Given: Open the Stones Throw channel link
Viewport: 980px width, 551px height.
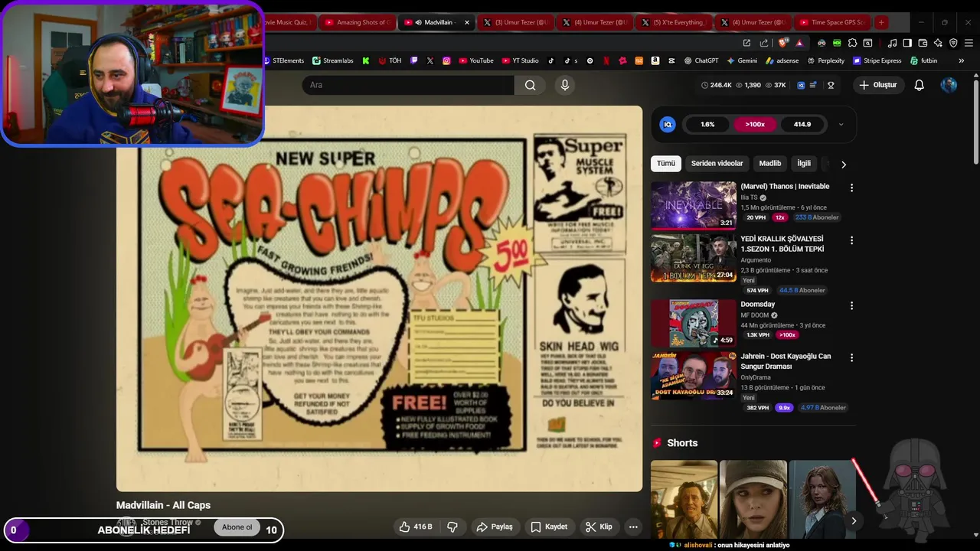Looking at the screenshot, I should [x=168, y=523].
